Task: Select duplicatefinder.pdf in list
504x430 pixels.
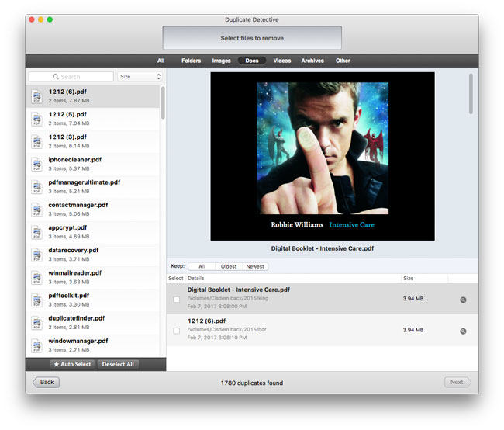Action: 92,323
